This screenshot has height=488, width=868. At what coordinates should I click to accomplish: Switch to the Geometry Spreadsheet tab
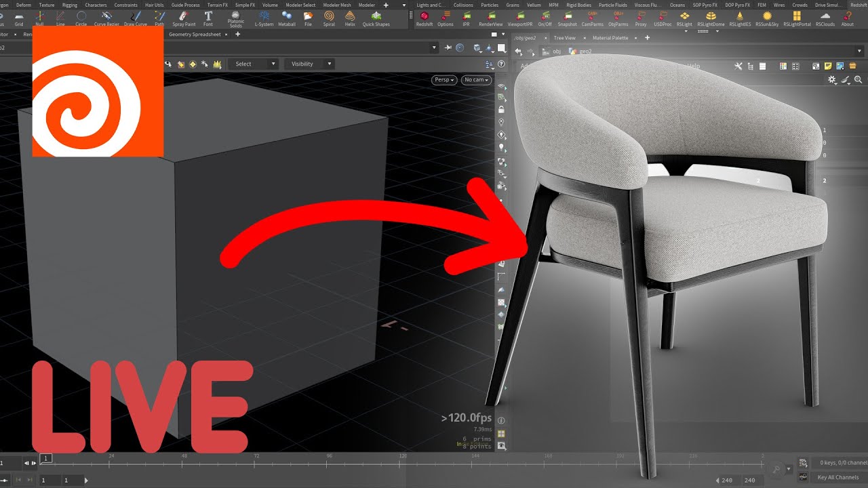(195, 34)
